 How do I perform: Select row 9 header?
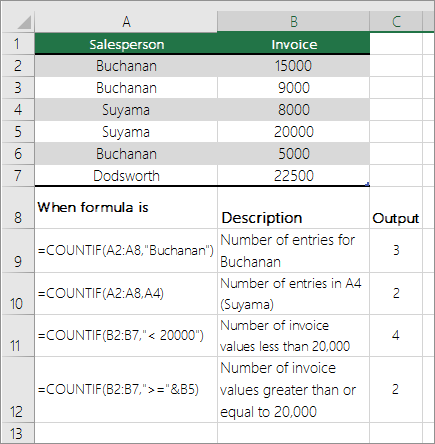17,251
